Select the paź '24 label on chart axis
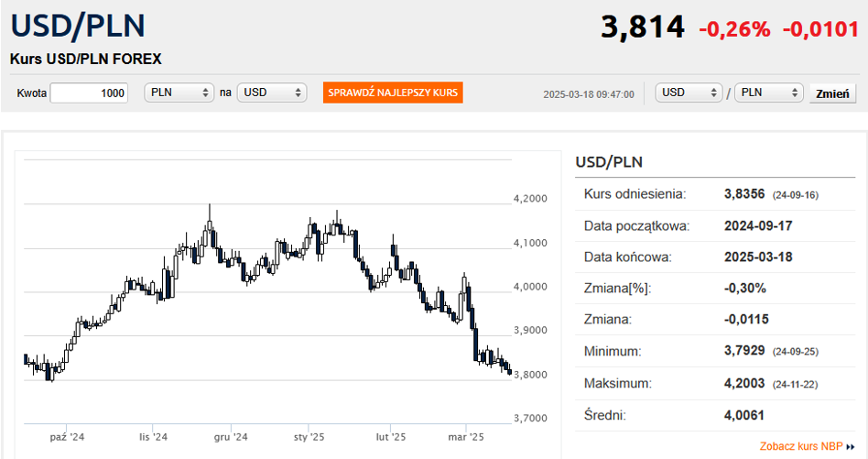 pos(67,437)
